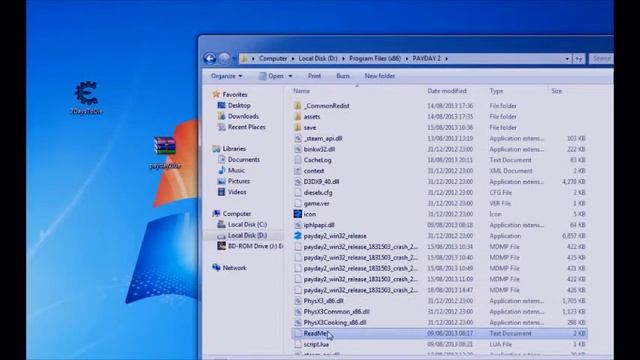Expand the arrow after Program Files (x86) breadcrumb

(x=407, y=59)
